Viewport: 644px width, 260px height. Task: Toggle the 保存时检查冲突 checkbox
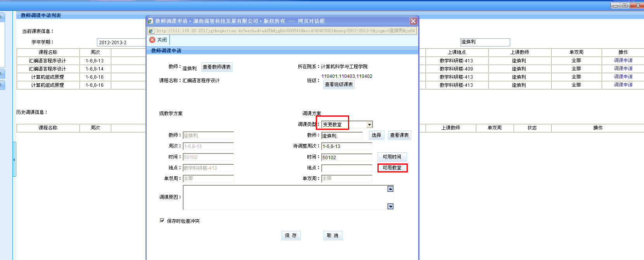click(x=162, y=220)
